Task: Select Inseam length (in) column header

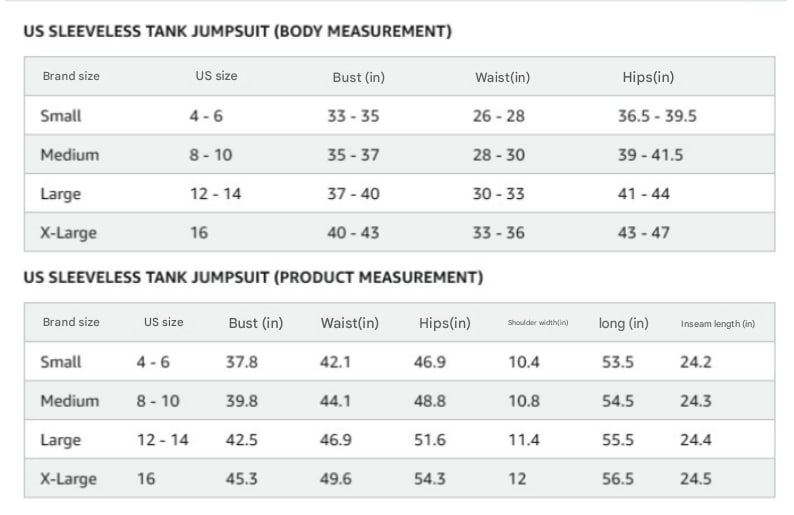Action: click(718, 324)
